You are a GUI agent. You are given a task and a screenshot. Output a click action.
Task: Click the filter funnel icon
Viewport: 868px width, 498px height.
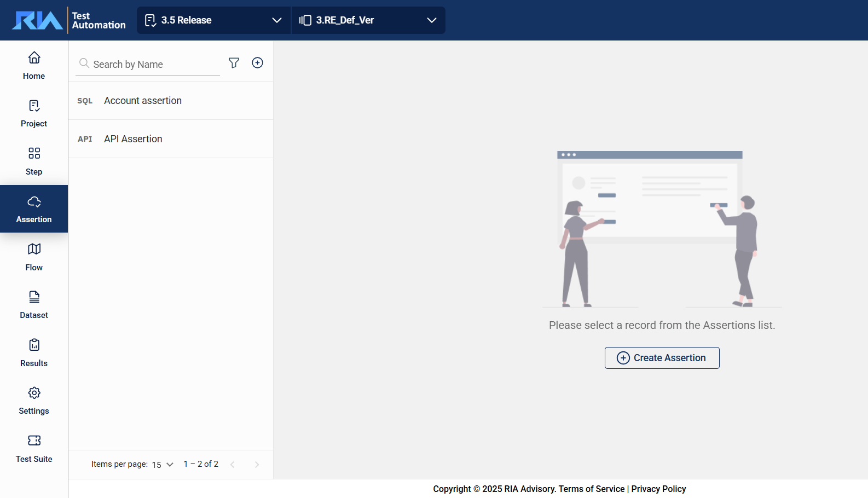(234, 63)
